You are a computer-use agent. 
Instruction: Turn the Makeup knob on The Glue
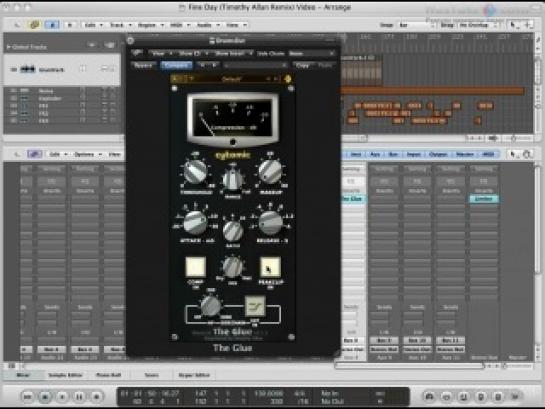coord(270,171)
